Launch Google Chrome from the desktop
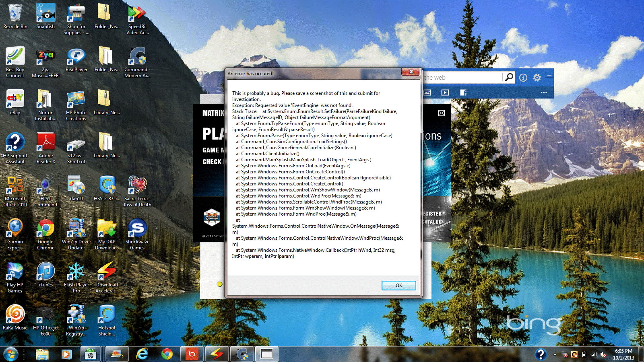Image resolution: width=644 pixels, height=362 pixels. 45,234
